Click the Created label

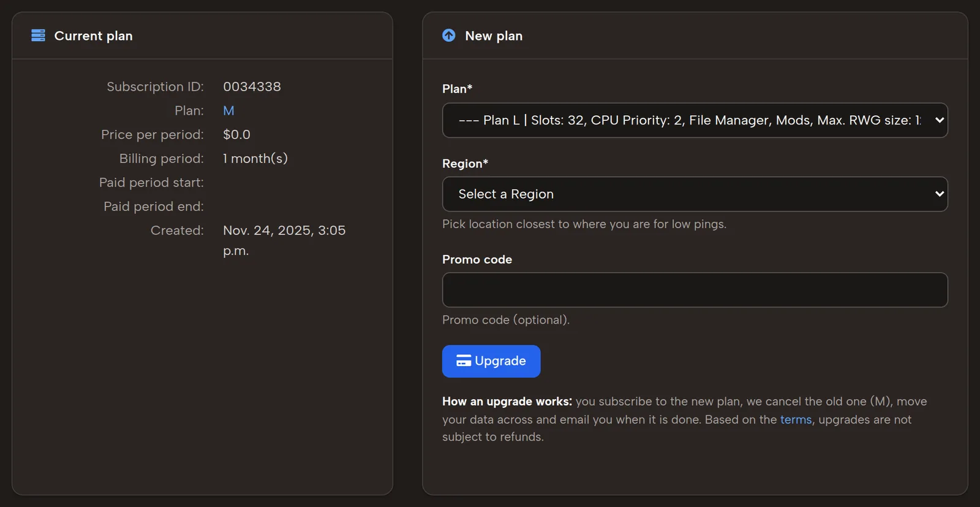click(x=177, y=231)
